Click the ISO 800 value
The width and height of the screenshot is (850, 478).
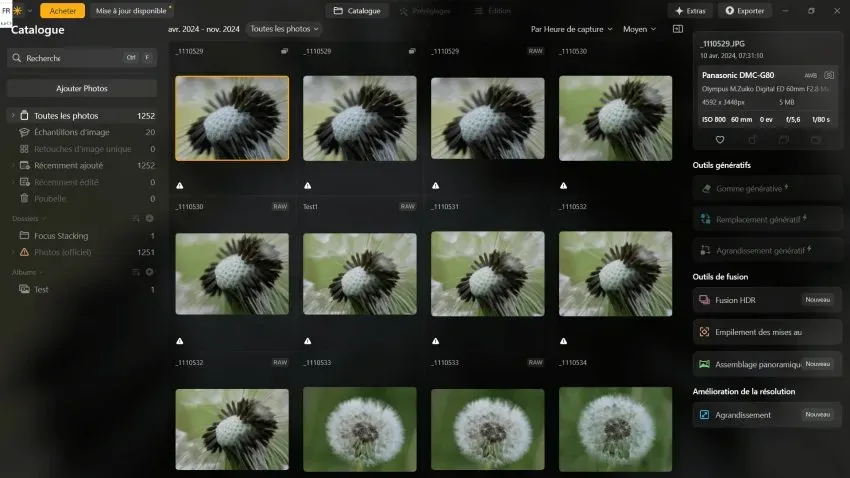pyautogui.click(x=713, y=119)
